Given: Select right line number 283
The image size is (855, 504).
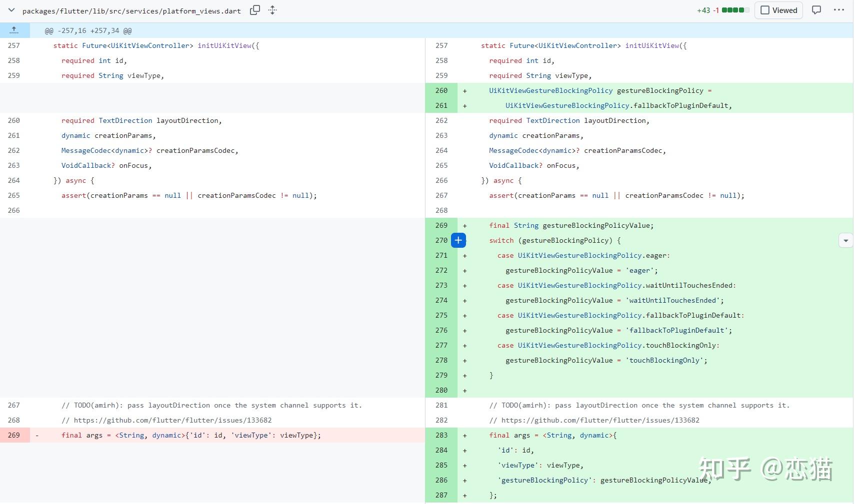Looking at the screenshot, I should [x=441, y=435].
